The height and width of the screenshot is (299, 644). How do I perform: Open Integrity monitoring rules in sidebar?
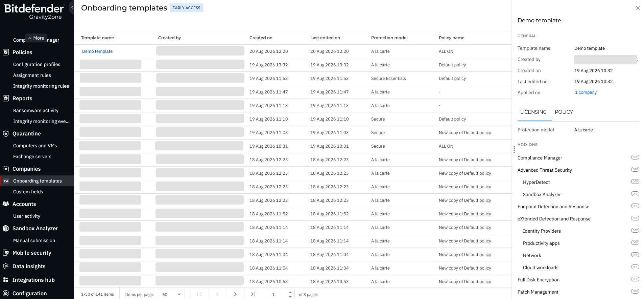tap(41, 86)
